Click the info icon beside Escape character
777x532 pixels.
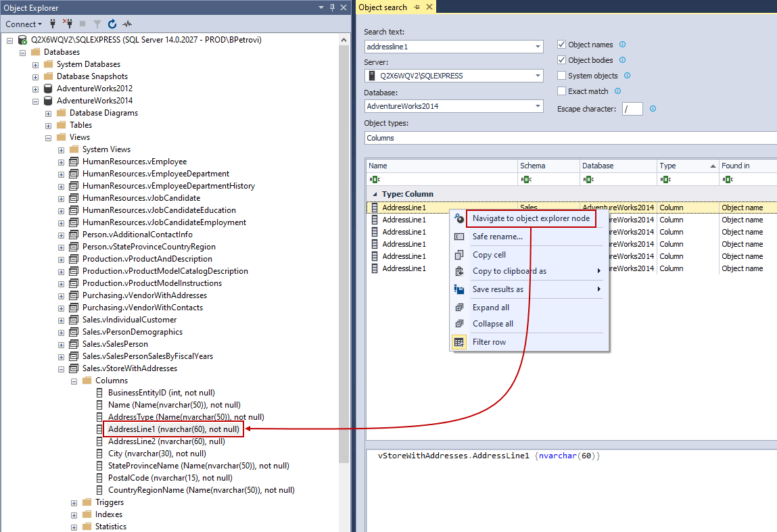651,108
